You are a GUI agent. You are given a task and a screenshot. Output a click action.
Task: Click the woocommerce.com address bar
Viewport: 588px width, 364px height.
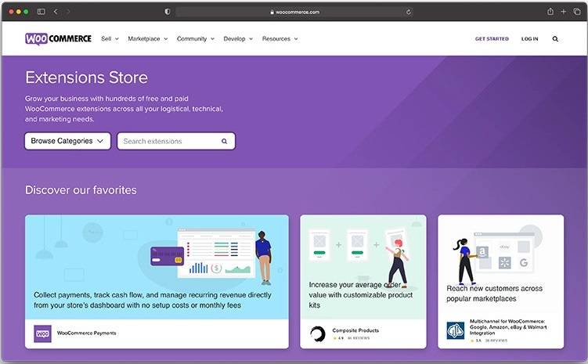click(x=294, y=12)
